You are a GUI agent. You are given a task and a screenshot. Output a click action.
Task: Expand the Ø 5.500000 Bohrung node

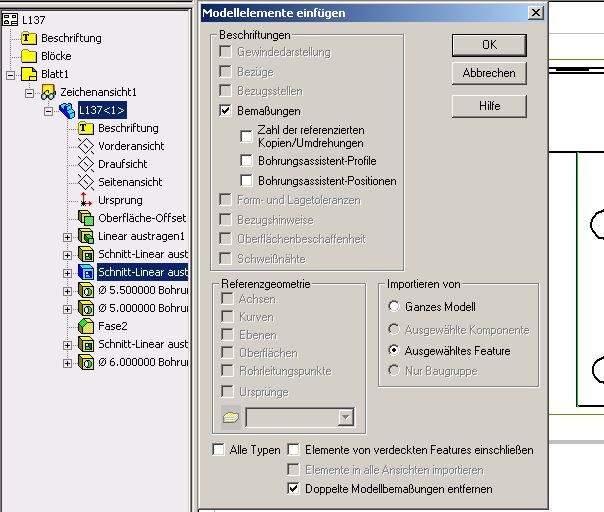(x=67, y=291)
